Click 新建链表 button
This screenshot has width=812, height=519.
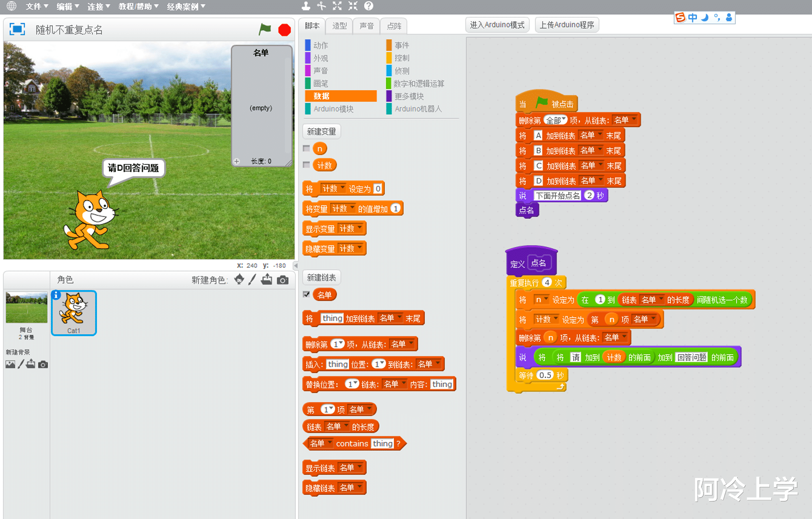tap(322, 278)
